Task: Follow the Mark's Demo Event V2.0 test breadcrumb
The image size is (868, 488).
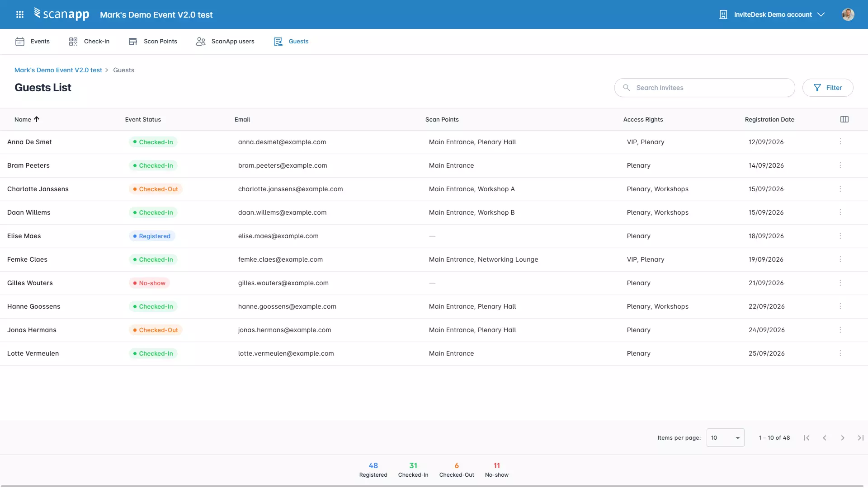Action: (58, 70)
